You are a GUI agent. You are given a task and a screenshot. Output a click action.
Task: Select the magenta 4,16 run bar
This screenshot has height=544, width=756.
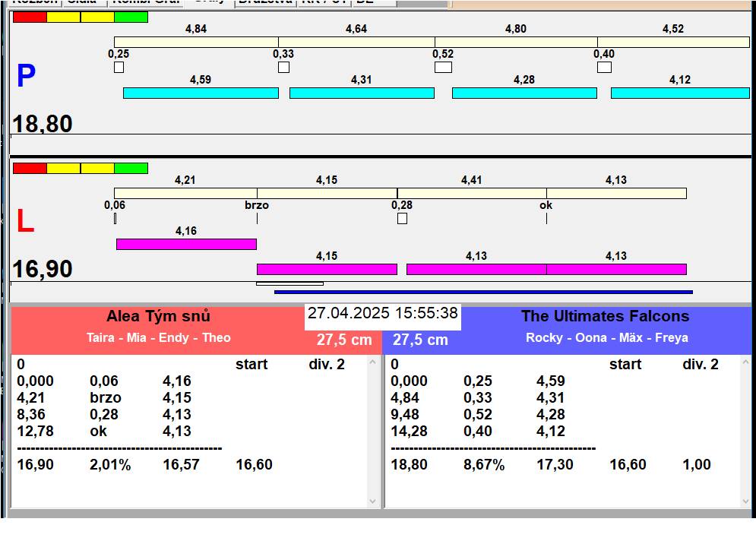pos(186,244)
